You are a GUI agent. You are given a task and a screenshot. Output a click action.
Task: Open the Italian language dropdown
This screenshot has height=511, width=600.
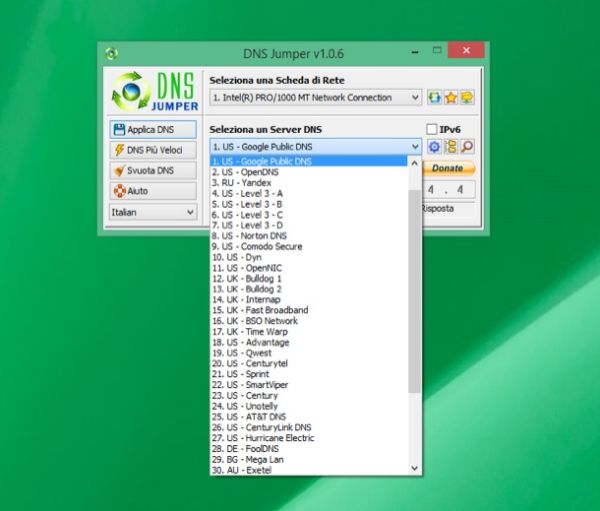tap(153, 212)
